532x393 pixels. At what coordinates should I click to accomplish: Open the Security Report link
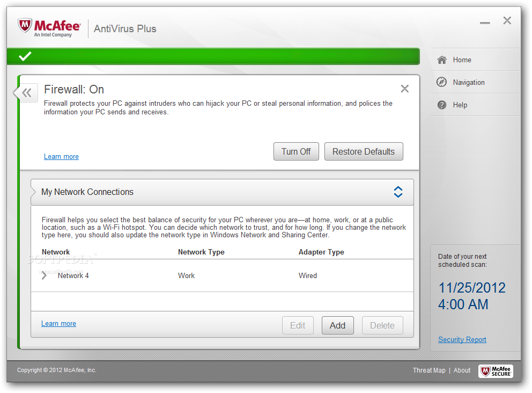point(462,339)
